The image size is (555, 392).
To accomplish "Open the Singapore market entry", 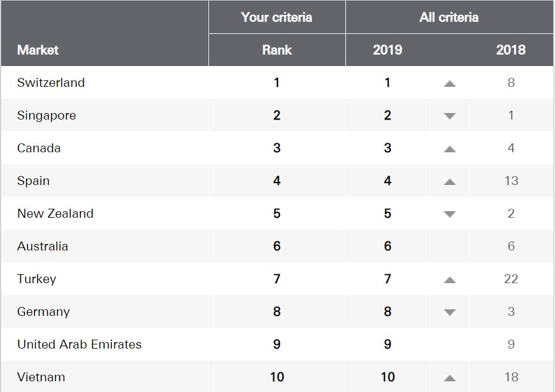I will pyautogui.click(x=46, y=115).
